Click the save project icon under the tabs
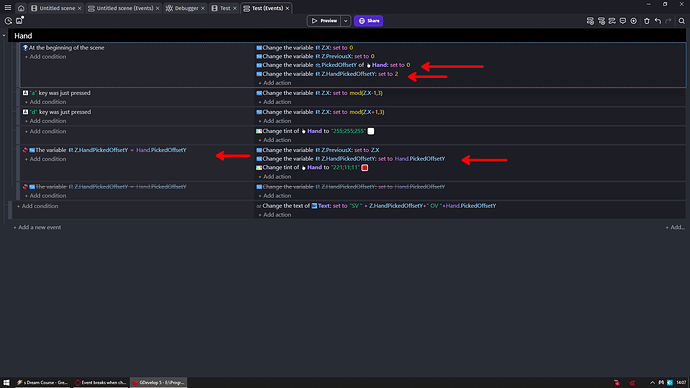Image resolution: width=690 pixels, height=388 pixels. coord(19,20)
